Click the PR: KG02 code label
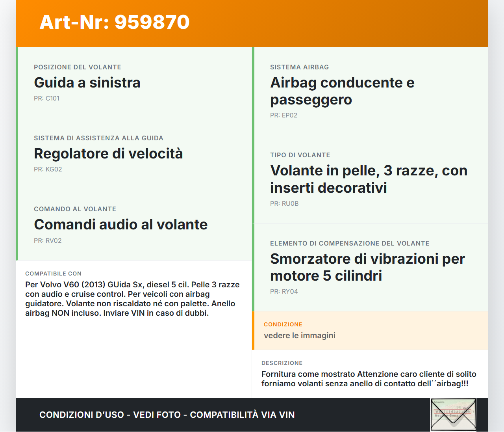The width and height of the screenshot is (504, 432). [x=47, y=169]
